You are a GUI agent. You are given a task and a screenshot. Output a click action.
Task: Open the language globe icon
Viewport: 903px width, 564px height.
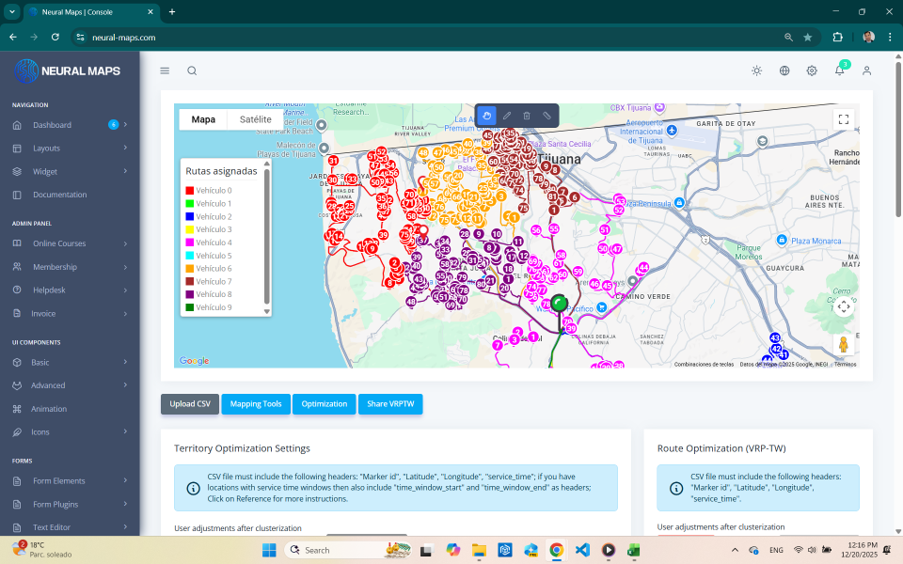(x=784, y=71)
